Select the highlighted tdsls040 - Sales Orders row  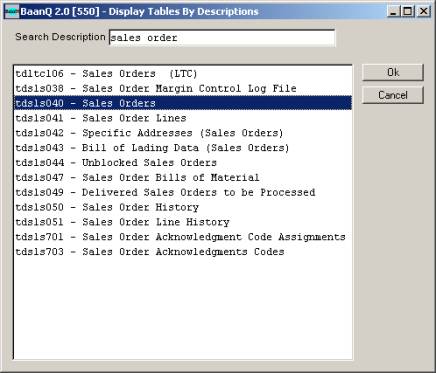coord(183,103)
